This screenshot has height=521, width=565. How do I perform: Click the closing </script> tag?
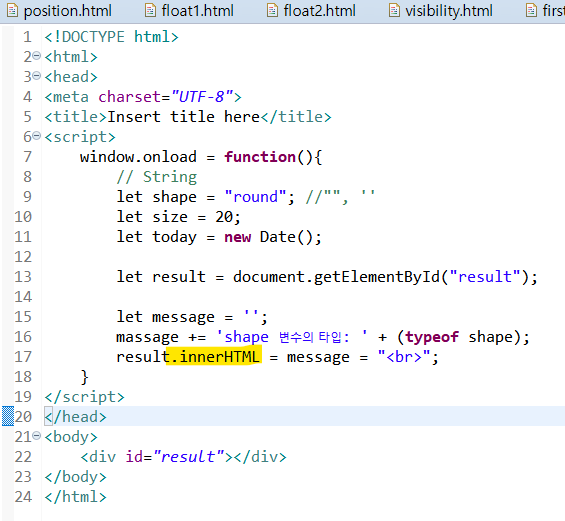[84, 397]
